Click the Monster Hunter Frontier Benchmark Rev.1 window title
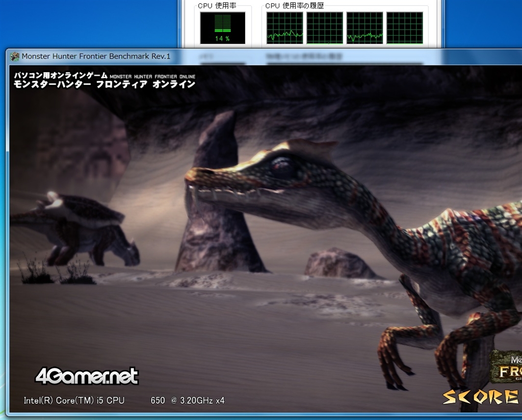The image size is (522, 420). [x=96, y=56]
